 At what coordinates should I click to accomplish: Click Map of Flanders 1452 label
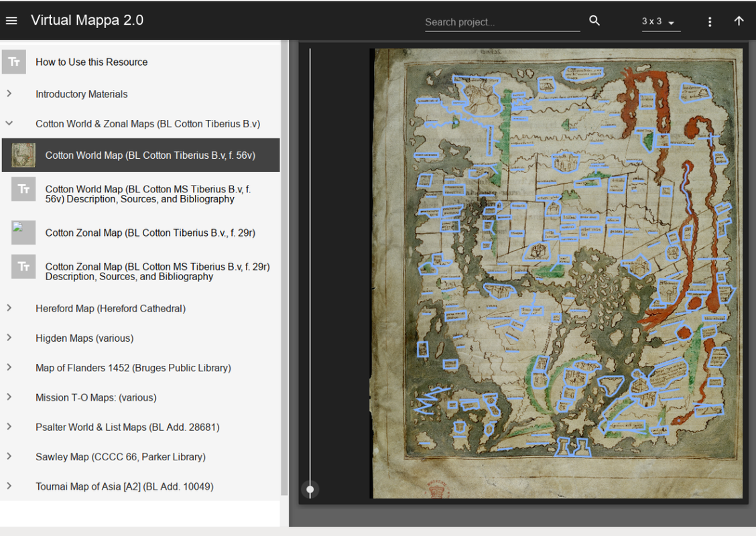(x=133, y=368)
